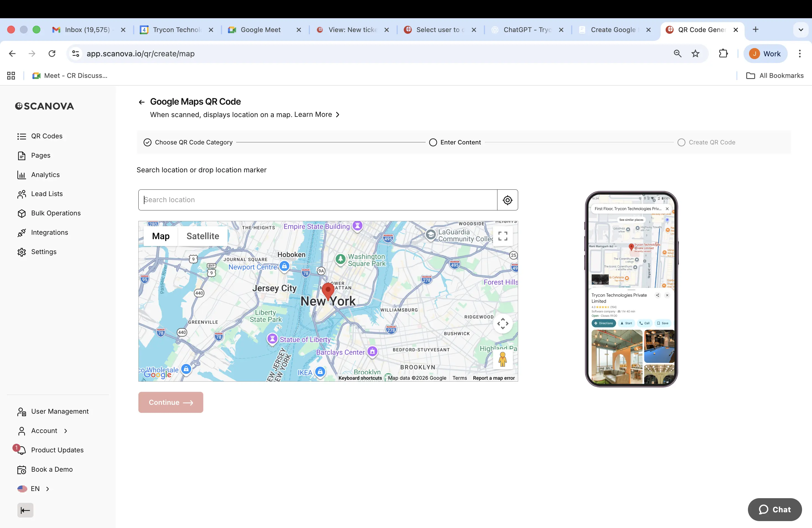Viewport: 812px width, 528px height.
Task: Click the Enter Content step
Action: (455, 142)
